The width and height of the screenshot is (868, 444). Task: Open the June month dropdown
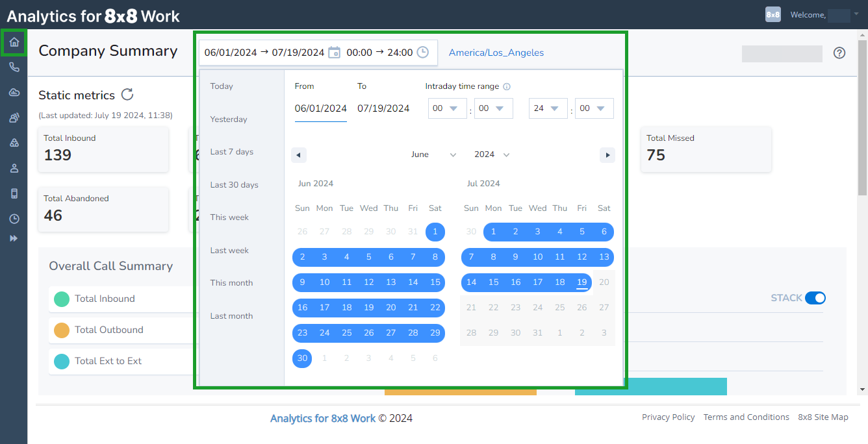coord(433,154)
